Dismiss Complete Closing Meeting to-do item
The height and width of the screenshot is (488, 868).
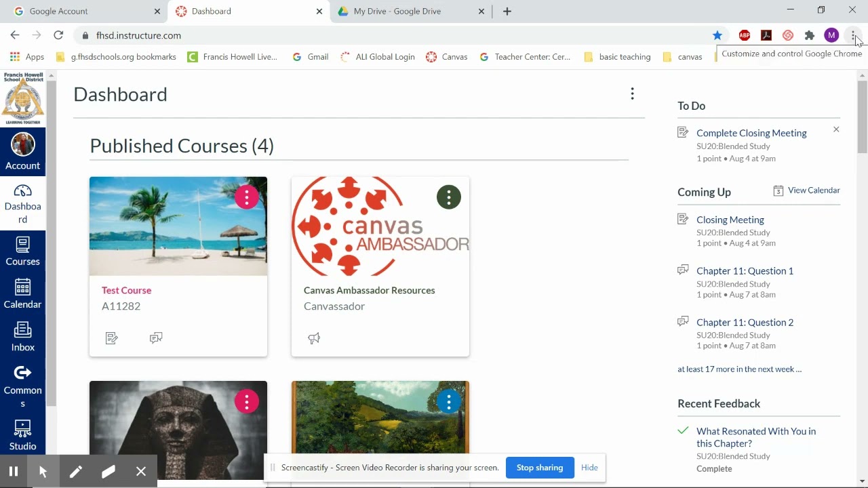click(x=836, y=129)
